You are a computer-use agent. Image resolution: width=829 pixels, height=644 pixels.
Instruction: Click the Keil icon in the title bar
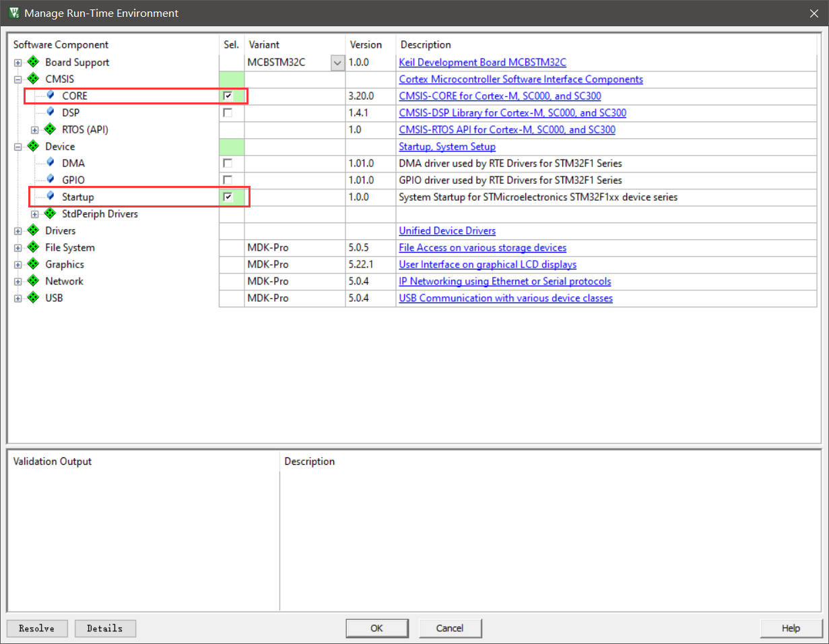pos(13,13)
